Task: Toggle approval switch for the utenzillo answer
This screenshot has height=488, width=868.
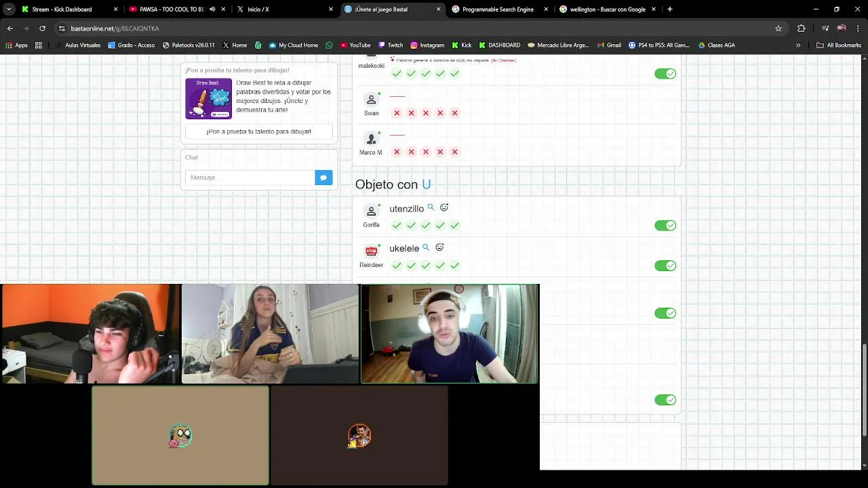Action: (x=665, y=226)
